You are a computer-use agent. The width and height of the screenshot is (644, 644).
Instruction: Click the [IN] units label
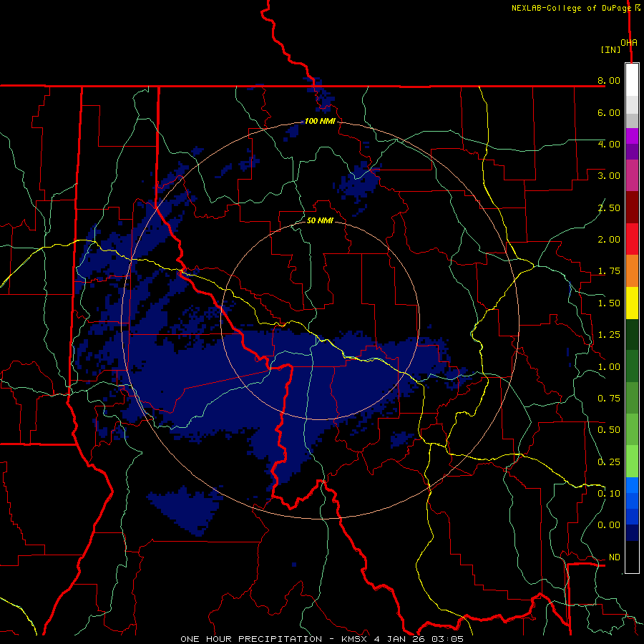coord(610,49)
